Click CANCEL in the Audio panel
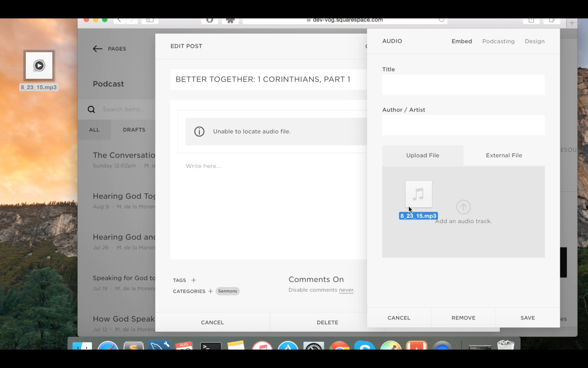Screen dimensions: 588x368 coord(399,318)
